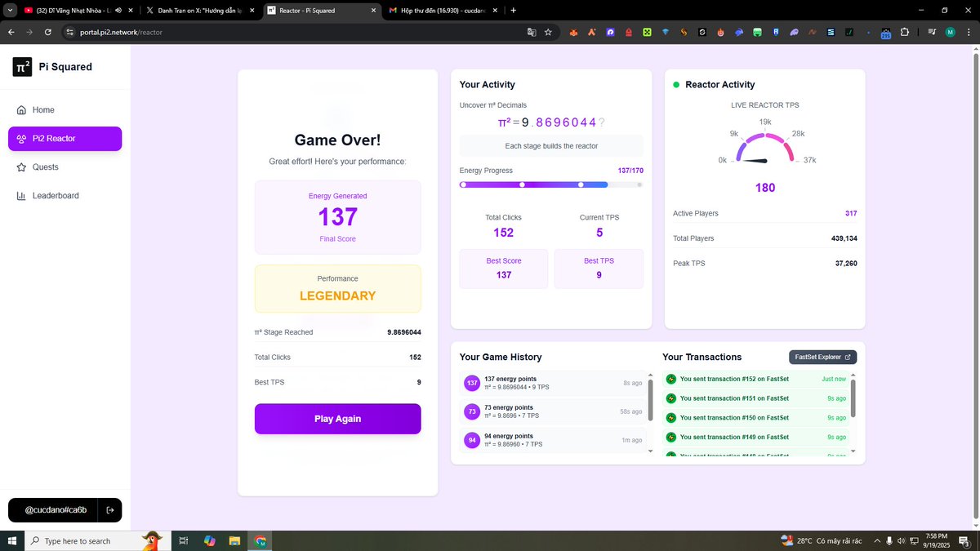Open a new browser tab
Screen dimensions: 980x551
[513, 11]
